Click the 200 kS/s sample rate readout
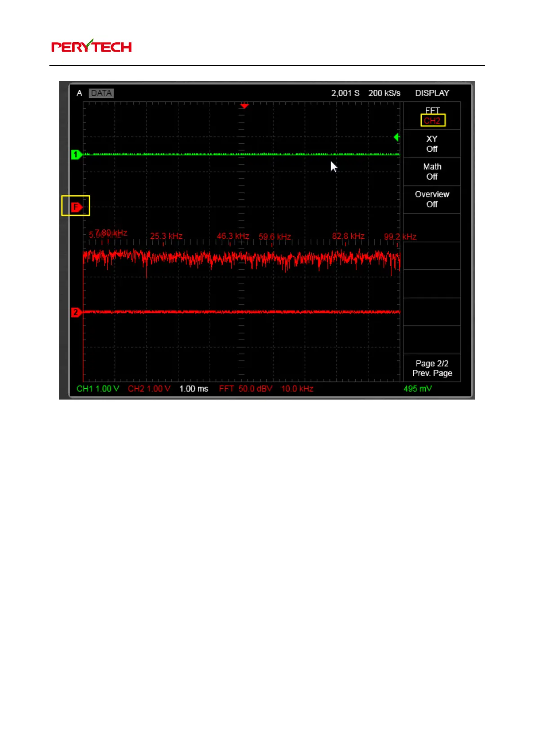 384,93
